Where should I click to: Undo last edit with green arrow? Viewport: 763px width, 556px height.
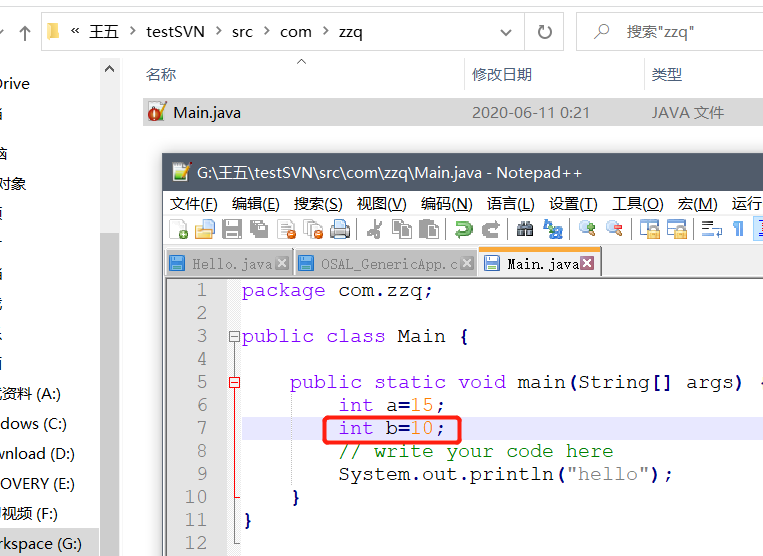pyautogui.click(x=463, y=229)
